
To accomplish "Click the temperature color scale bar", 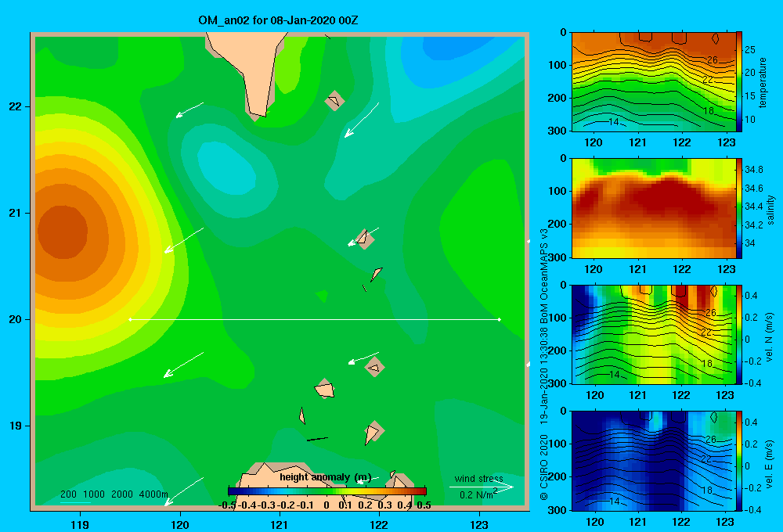I will pos(739,82).
